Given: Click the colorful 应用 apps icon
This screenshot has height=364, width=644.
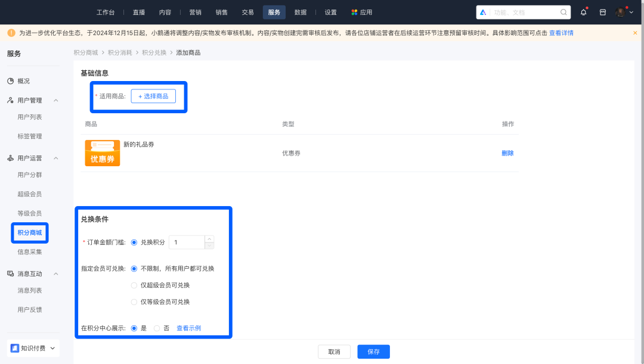Looking at the screenshot, I should point(354,13).
